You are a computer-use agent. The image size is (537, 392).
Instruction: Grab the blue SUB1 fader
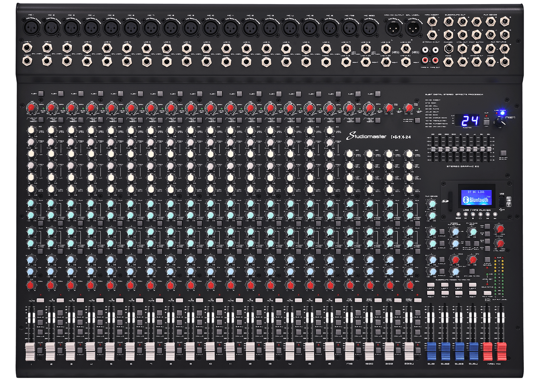coord(431,351)
